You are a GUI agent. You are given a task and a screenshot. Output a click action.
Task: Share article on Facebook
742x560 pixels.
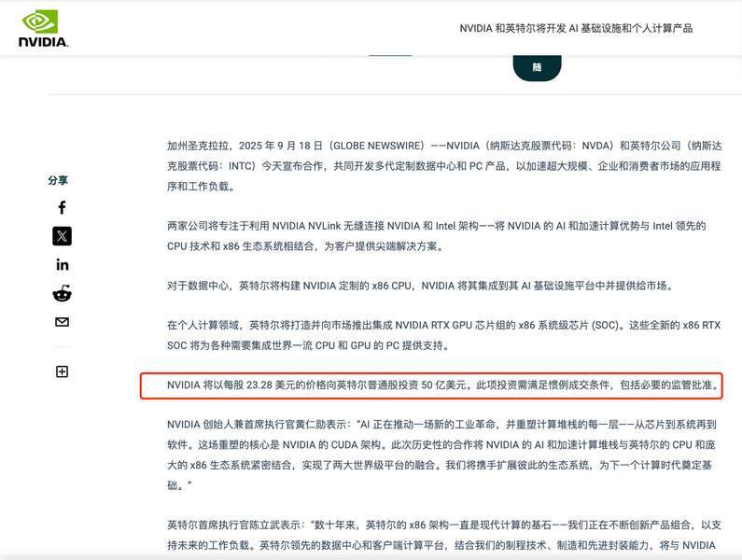pos(62,207)
